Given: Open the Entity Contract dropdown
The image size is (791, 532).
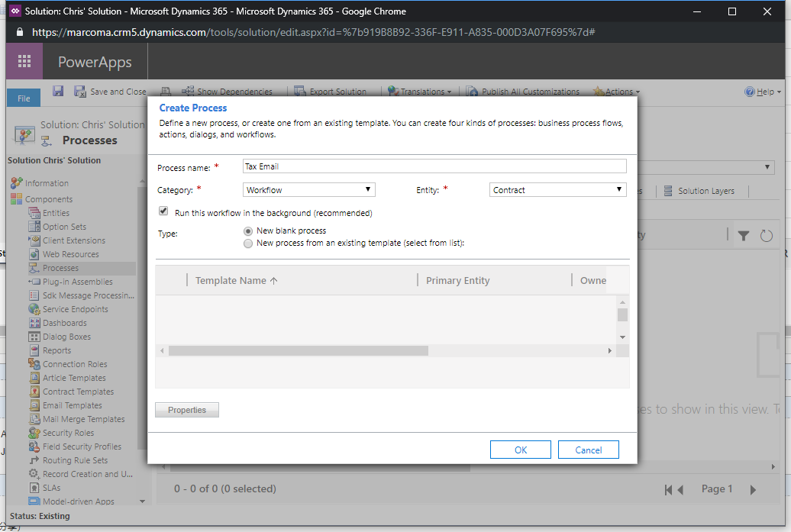Looking at the screenshot, I should coord(557,189).
